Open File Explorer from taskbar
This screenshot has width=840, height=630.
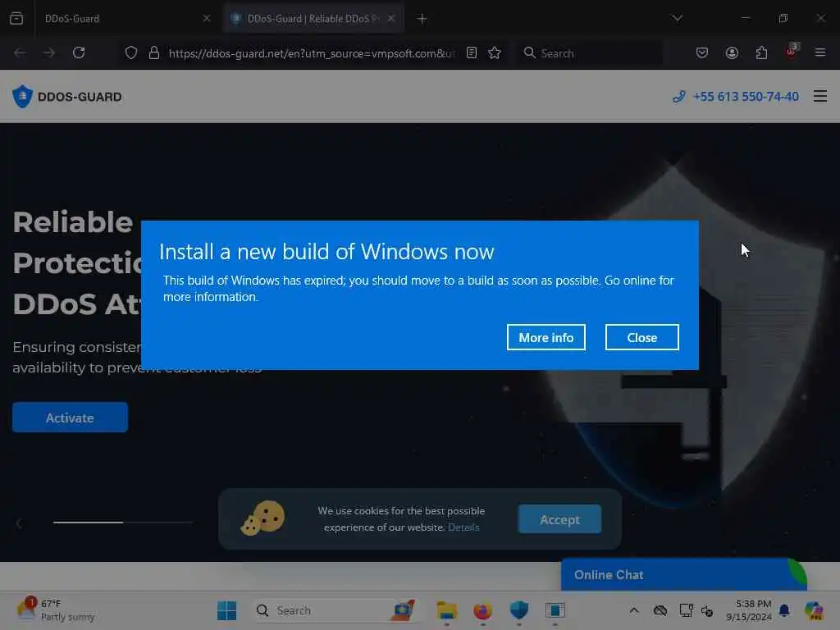coord(447,610)
